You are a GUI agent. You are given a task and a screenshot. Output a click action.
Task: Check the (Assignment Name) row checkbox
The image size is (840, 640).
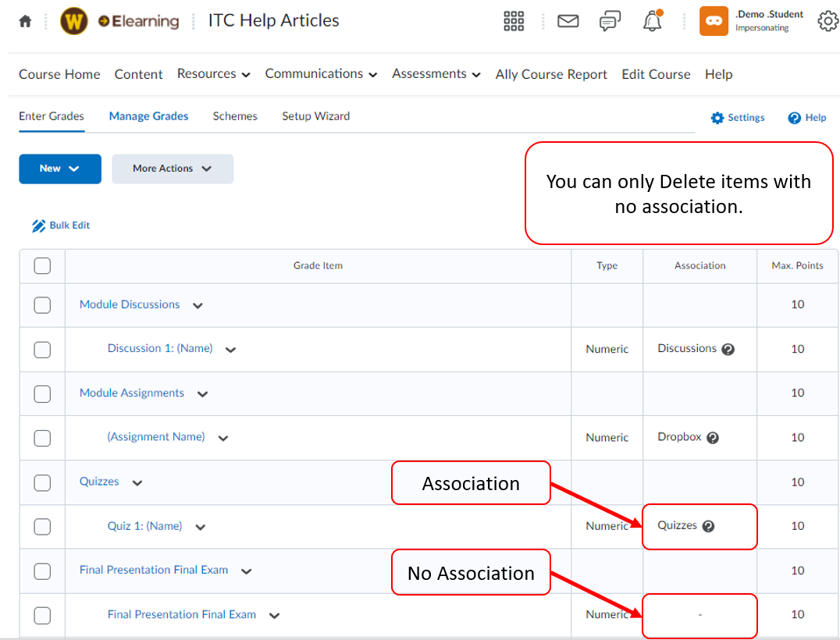pos(42,438)
